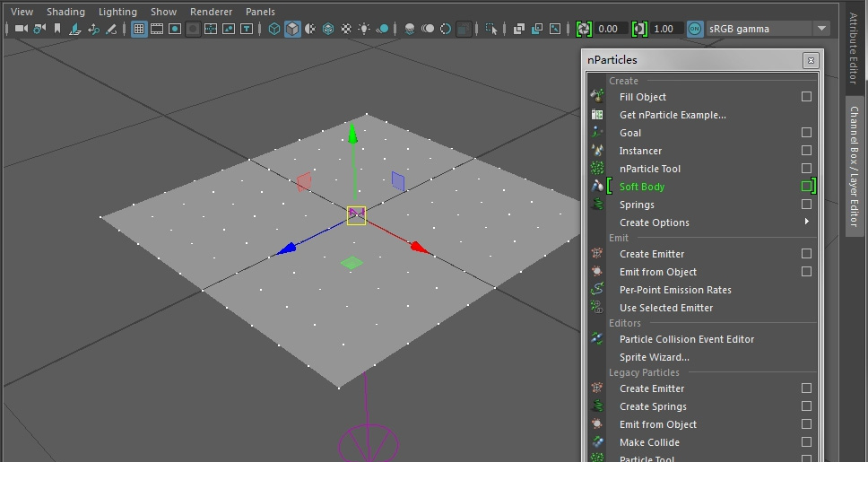The image size is (868, 480).
Task: Open Soft Body options box
Action: 806,186
